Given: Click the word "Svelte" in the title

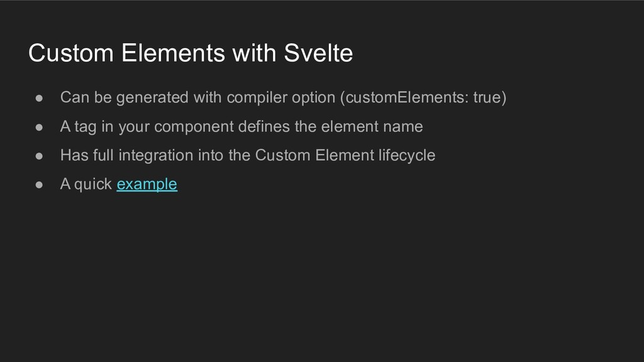Looking at the screenshot, I should [318, 53].
